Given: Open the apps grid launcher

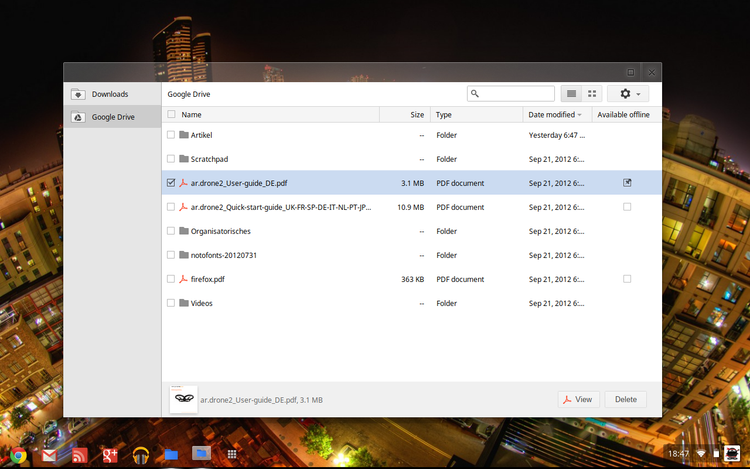Looking at the screenshot, I should (x=232, y=454).
